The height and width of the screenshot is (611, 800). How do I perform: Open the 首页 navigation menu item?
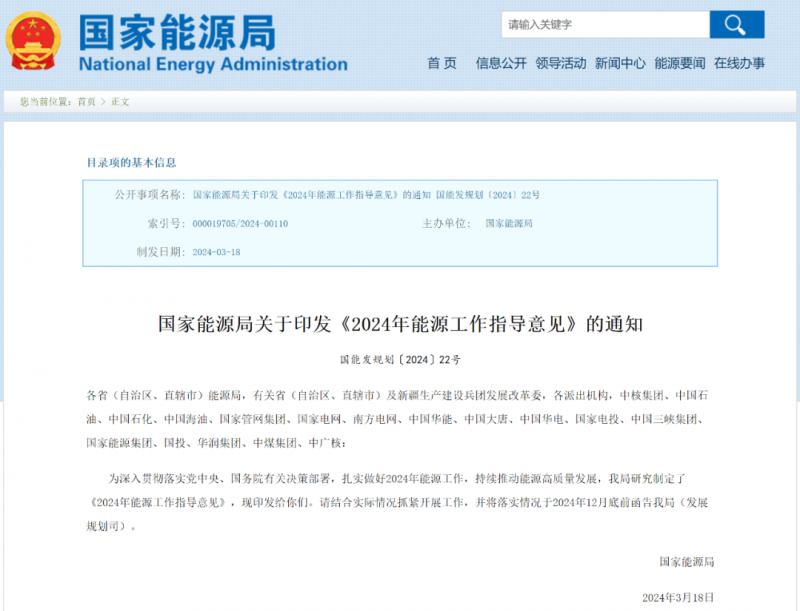coord(441,63)
